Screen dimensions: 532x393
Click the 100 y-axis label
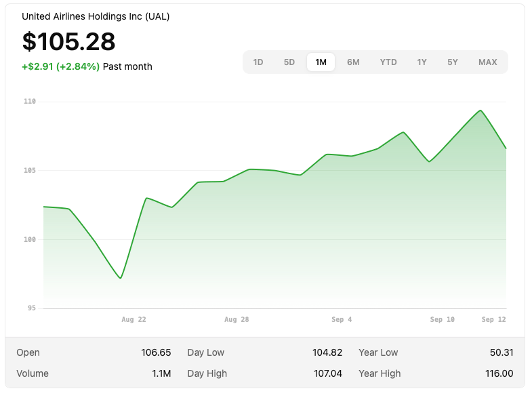click(x=30, y=239)
